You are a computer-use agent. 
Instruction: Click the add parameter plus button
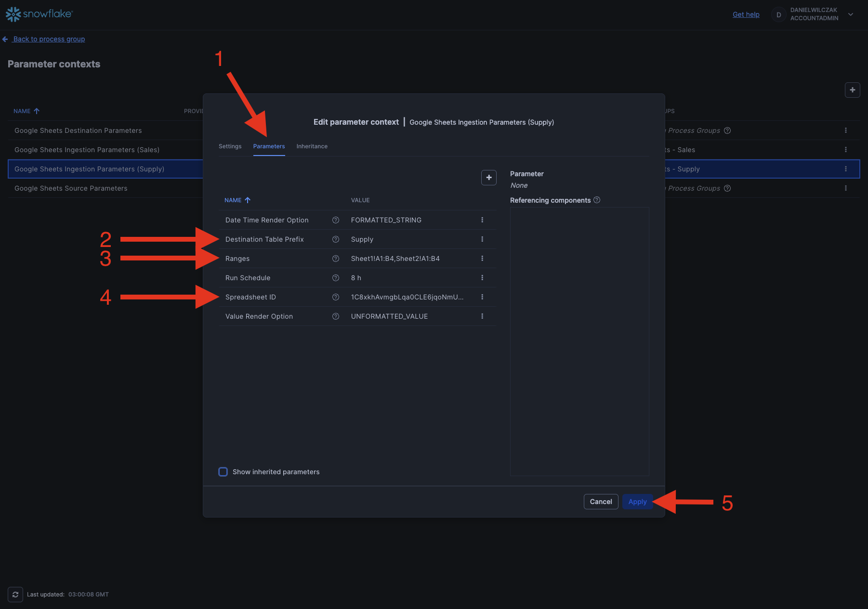[488, 178]
